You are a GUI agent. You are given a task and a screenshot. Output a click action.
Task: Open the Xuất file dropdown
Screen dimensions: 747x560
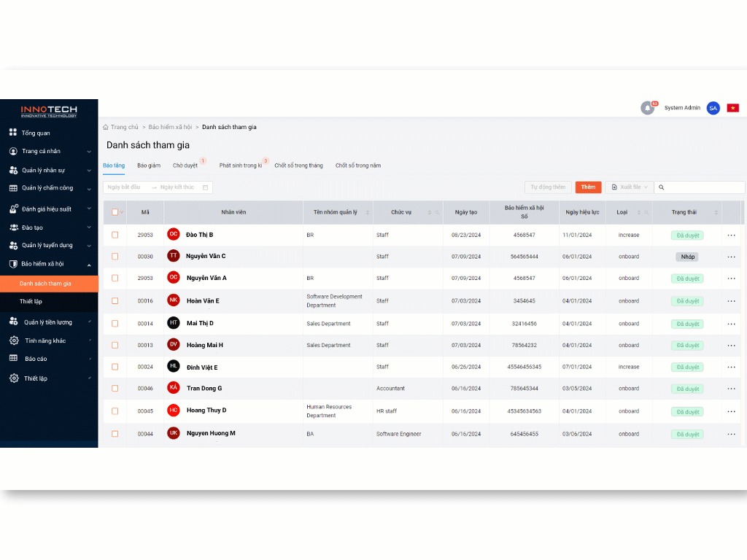(629, 187)
